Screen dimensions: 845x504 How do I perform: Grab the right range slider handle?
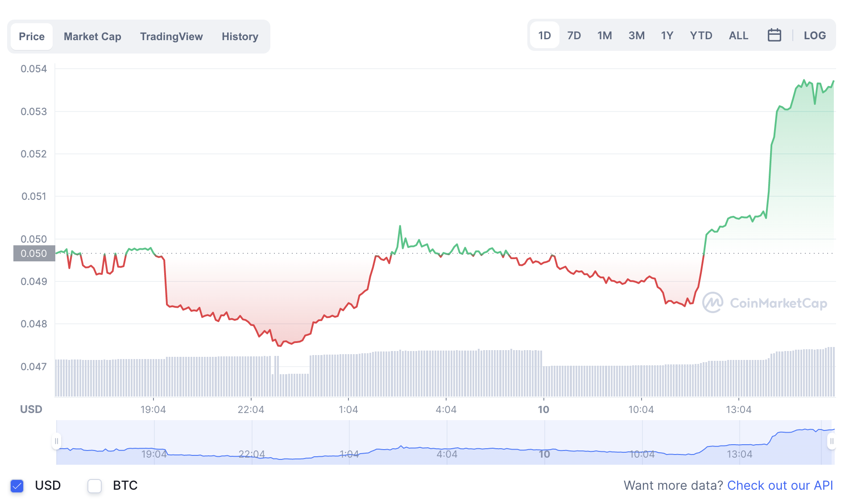(x=831, y=441)
